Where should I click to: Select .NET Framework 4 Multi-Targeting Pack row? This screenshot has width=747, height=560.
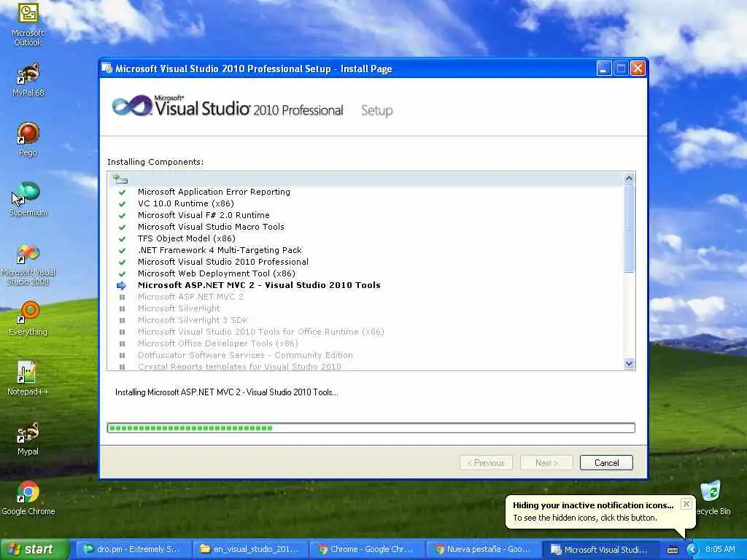point(220,251)
